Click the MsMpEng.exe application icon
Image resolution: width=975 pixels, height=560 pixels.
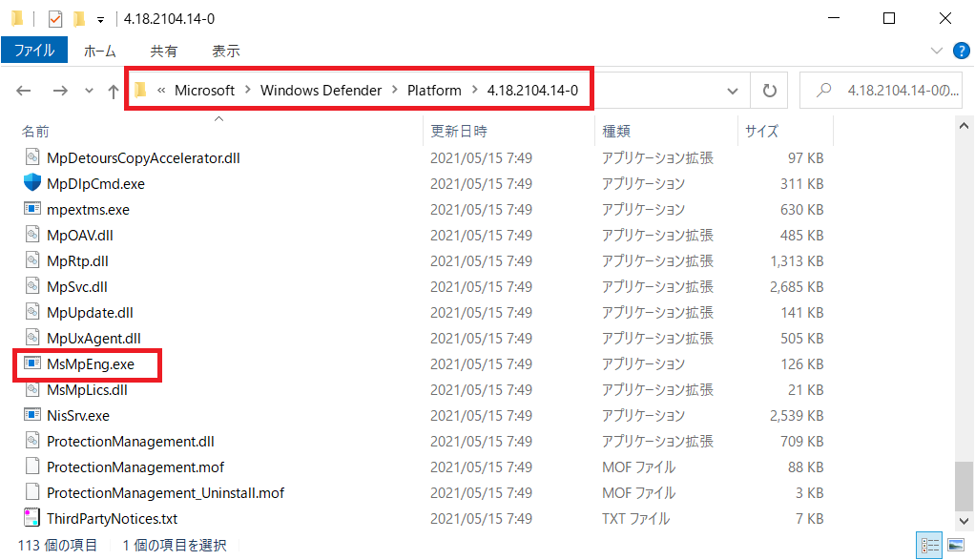[32, 363]
